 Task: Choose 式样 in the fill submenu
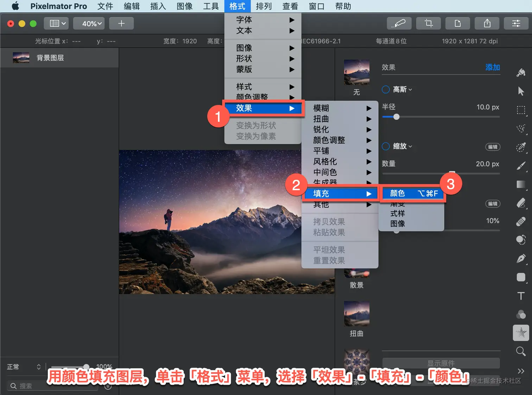tap(411, 213)
